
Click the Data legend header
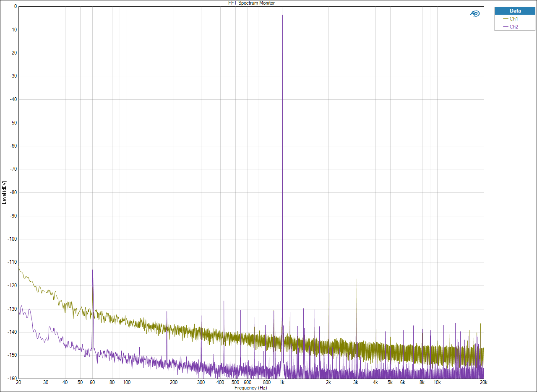515,11
